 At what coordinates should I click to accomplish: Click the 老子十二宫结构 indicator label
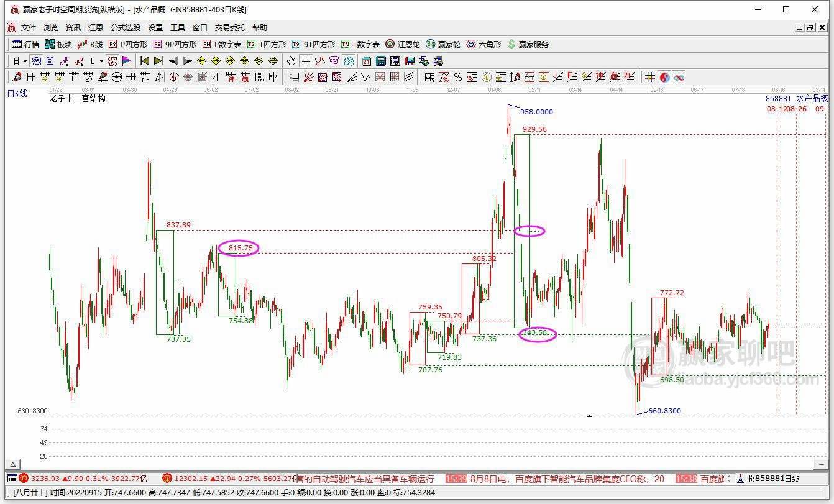point(78,98)
